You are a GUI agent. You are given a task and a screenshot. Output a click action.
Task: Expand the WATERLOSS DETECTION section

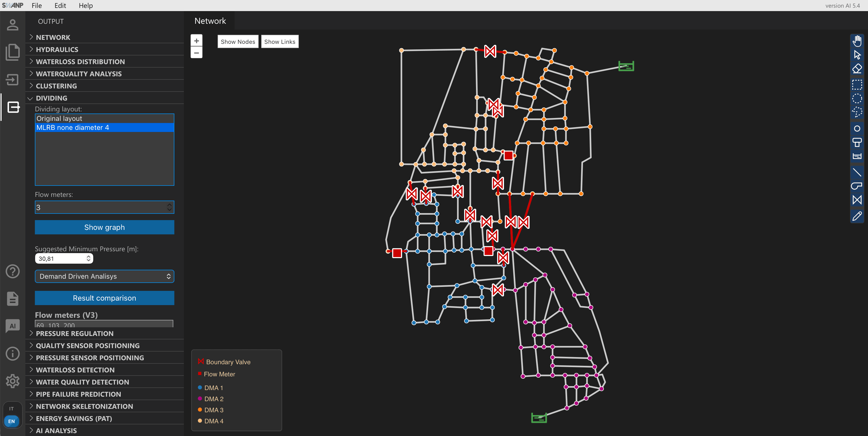(104, 370)
